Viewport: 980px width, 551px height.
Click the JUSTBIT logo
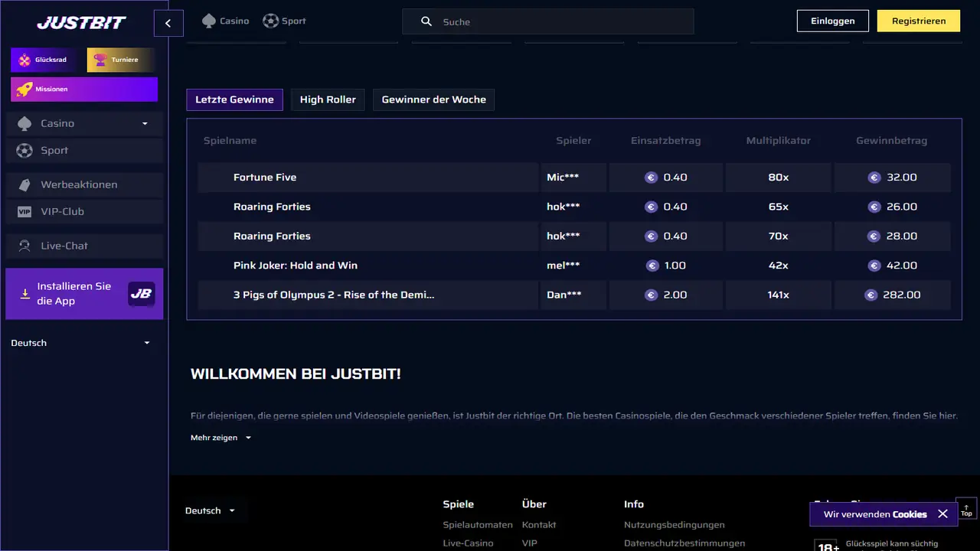pyautogui.click(x=81, y=22)
